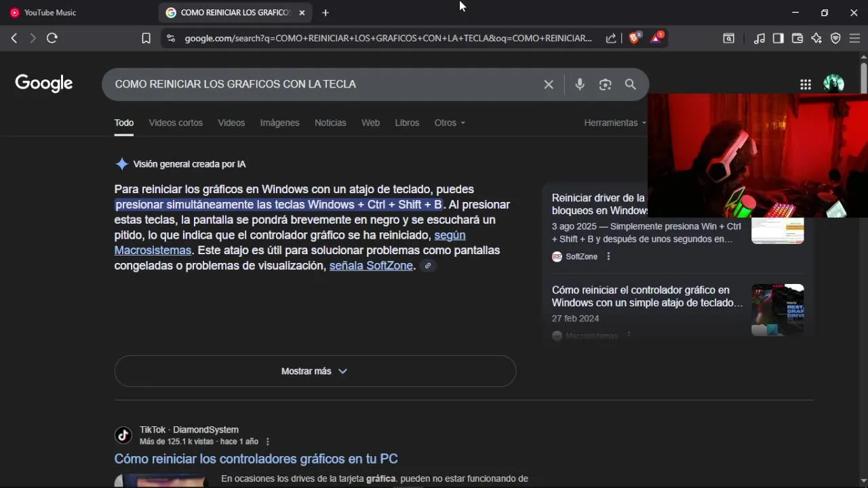
Task: Open SoftZone result three-dot menu
Action: [x=608, y=256]
